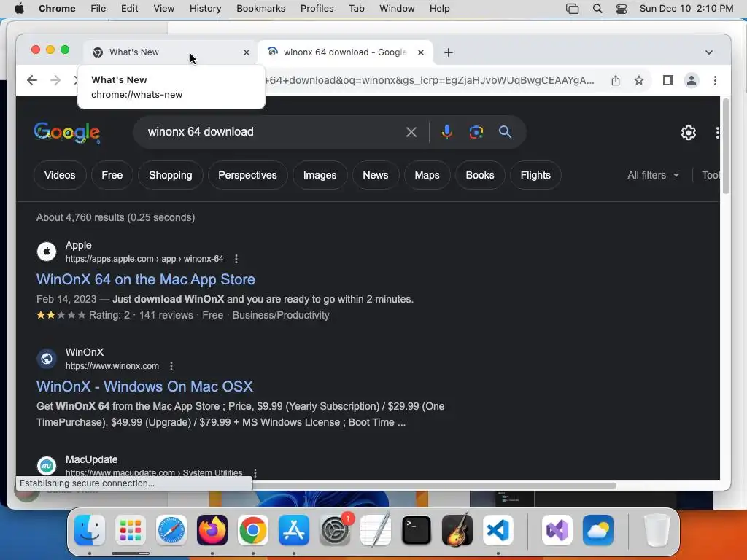747x560 pixels.
Task: Click the horizontal scrollbar at page bottom
Action: [435, 485]
